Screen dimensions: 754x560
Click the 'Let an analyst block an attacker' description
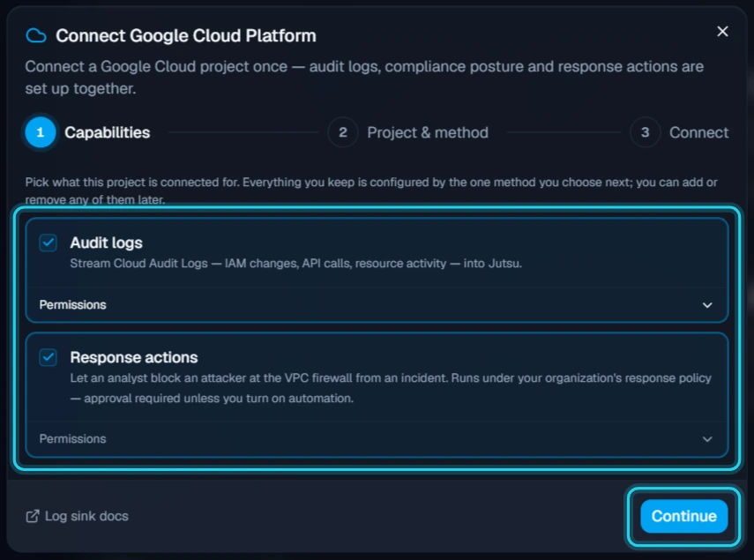click(391, 388)
